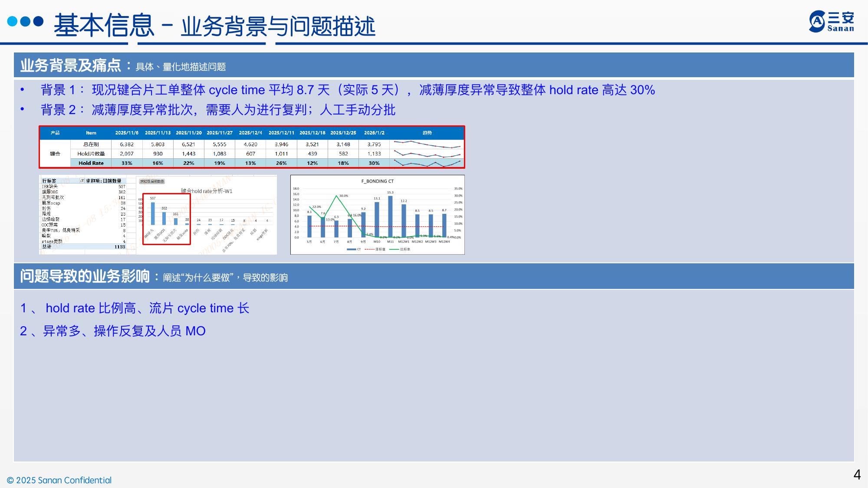Click the 3,795 cell
Image resolution: width=868 pixels, height=488 pixels.
pyautogui.click(x=374, y=144)
